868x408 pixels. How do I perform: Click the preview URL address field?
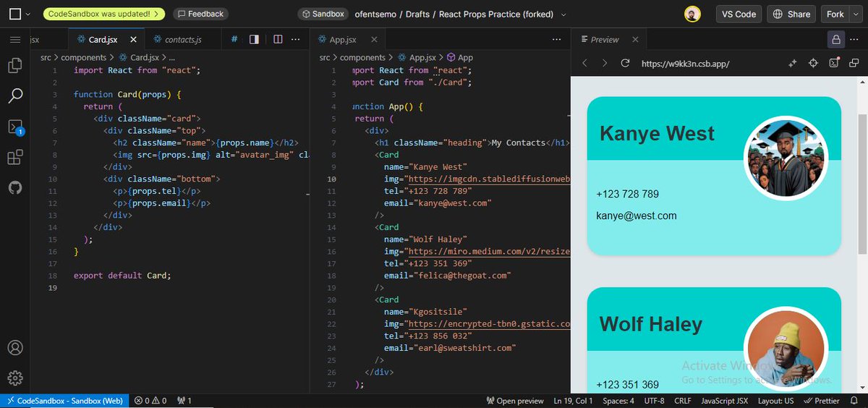(709, 63)
